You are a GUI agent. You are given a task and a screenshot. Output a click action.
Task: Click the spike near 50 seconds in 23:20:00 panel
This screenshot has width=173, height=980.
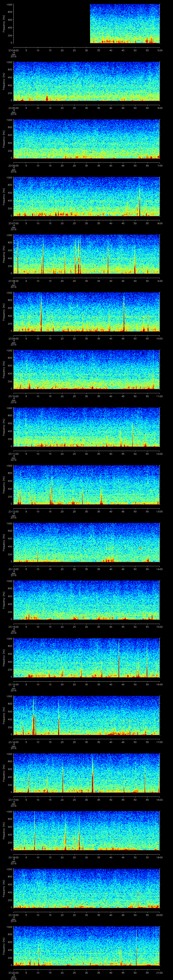(136, 947)
